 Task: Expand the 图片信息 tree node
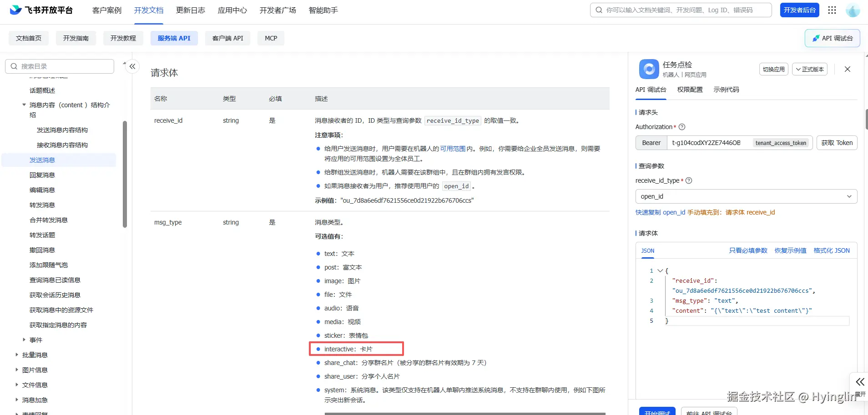coord(17,370)
